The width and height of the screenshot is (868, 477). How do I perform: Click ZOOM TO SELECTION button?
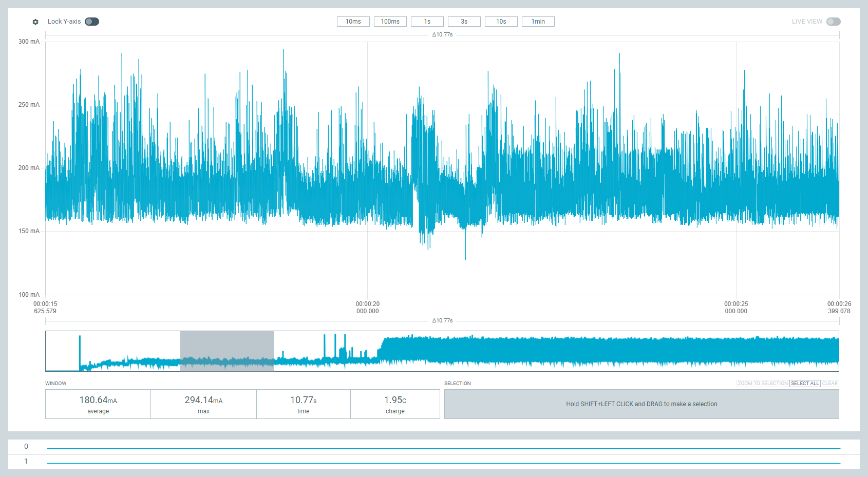(762, 384)
